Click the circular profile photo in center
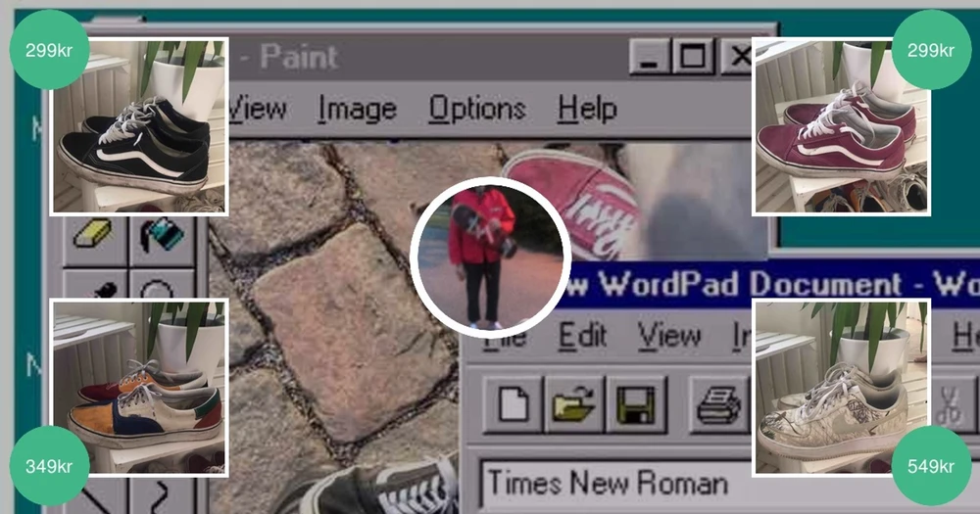Screen dimensions: 980x514 (489, 257)
